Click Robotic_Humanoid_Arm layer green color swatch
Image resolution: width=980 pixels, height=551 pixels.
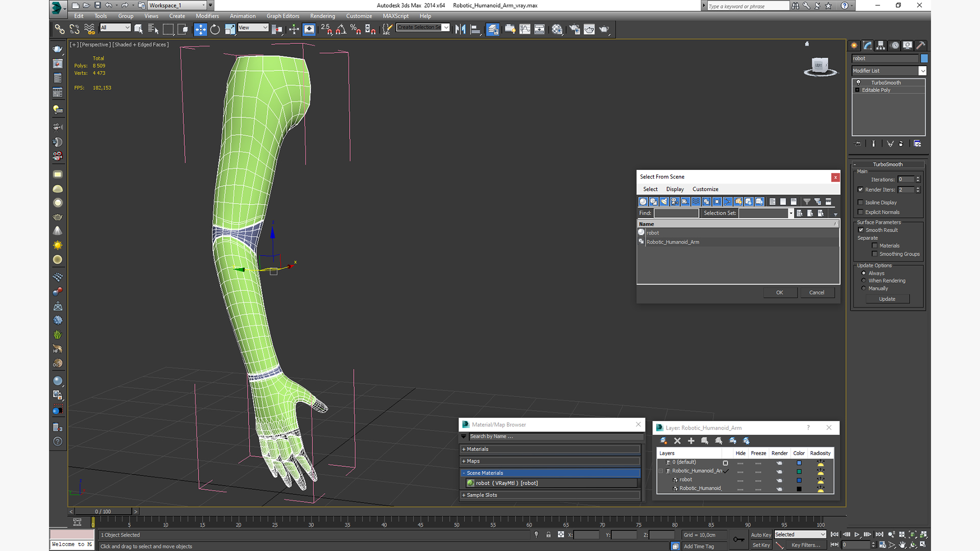(x=799, y=471)
